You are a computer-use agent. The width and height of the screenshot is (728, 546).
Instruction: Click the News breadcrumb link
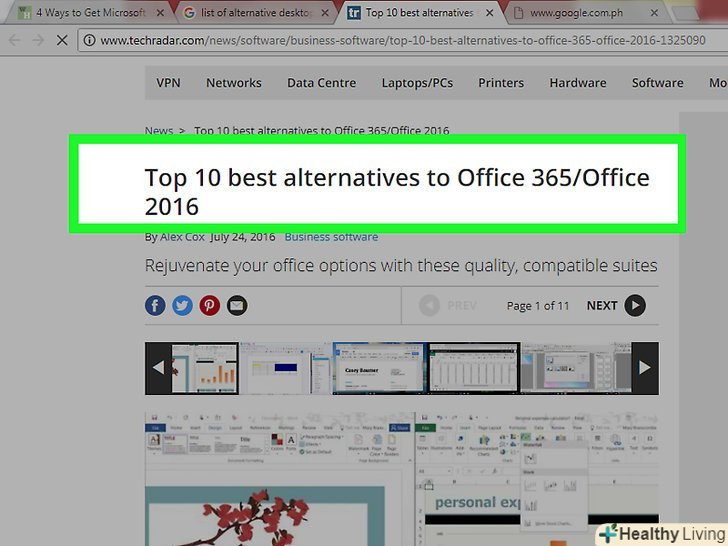pos(159,130)
